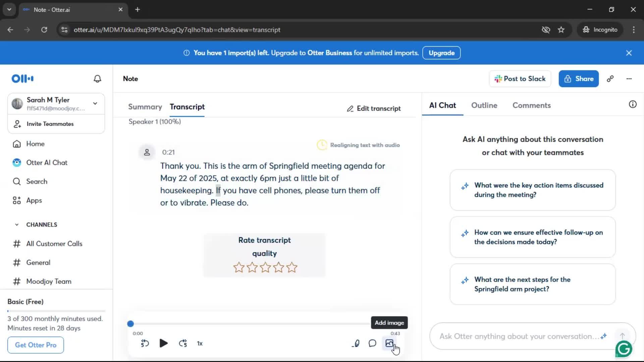
Task: Switch to the Summary tab
Action: coord(145,107)
